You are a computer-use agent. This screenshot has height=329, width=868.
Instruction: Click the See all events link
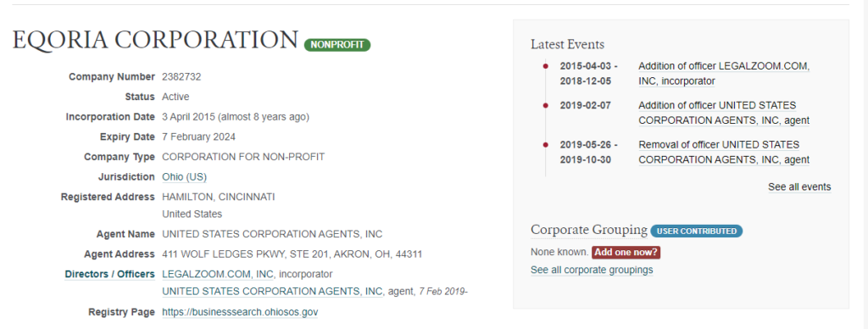[x=799, y=187]
